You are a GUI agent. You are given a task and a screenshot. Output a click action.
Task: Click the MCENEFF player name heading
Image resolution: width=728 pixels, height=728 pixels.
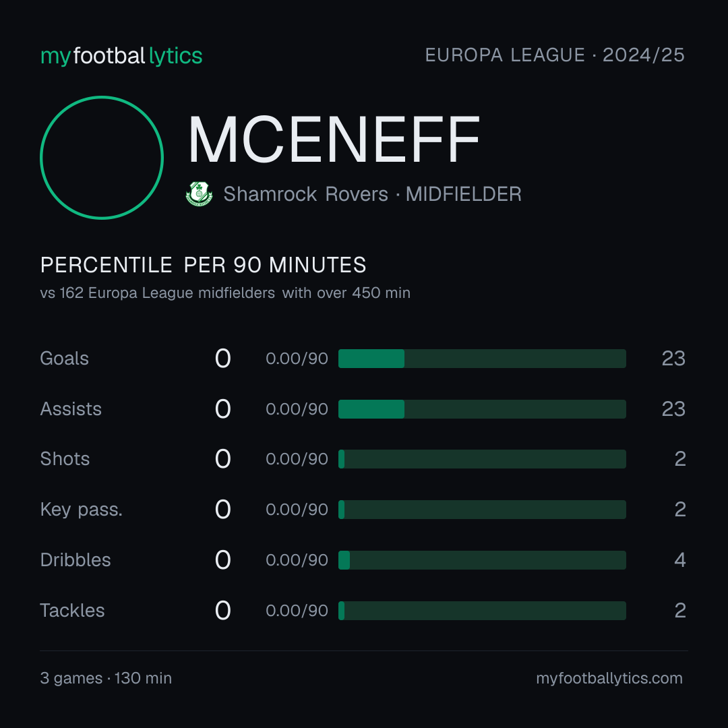pyautogui.click(x=334, y=140)
